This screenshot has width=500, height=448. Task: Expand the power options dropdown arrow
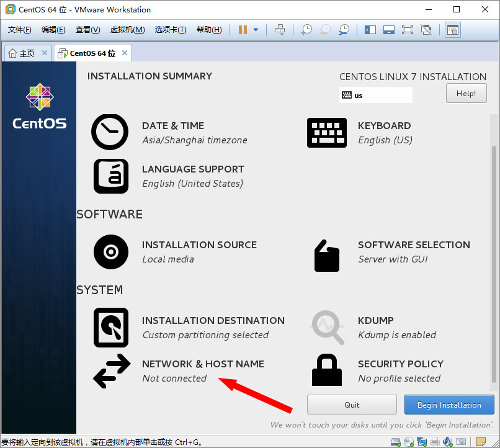pyautogui.click(x=256, y=30)
